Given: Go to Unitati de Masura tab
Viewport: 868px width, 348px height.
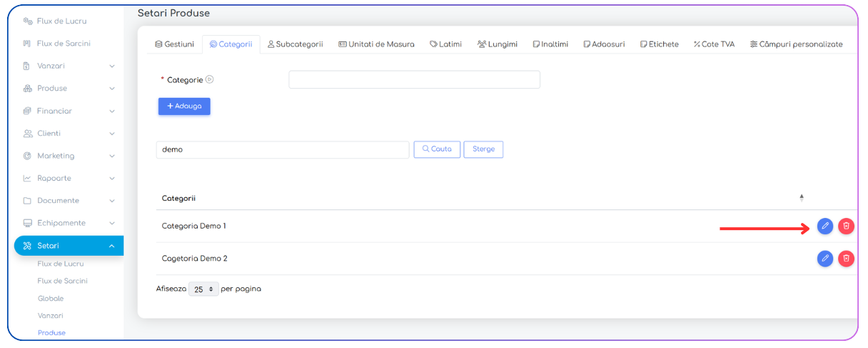Looking at the screenshot, I should [x=376, y=44].
